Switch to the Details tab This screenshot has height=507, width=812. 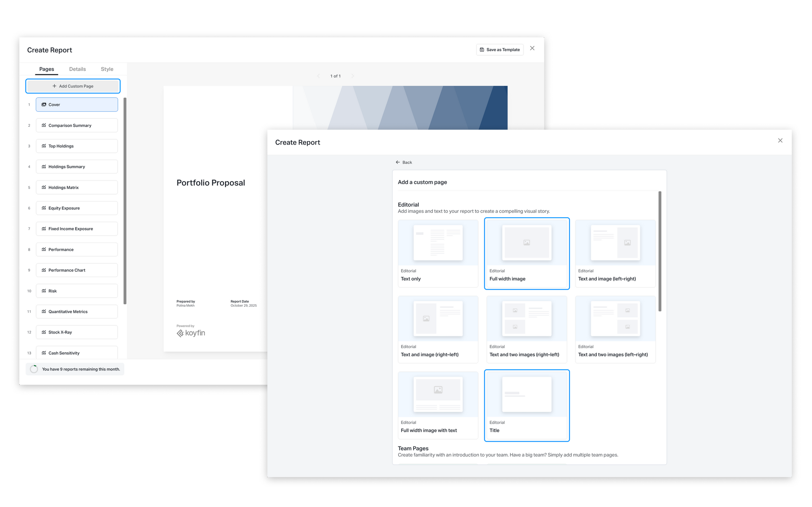pyautogui.click(x=77, y=69)
